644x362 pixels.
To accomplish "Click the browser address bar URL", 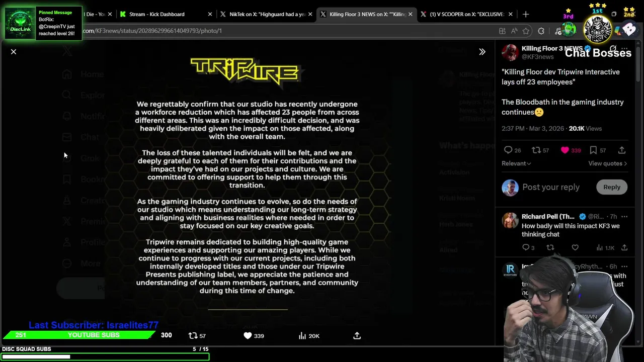I will (152, 31).
